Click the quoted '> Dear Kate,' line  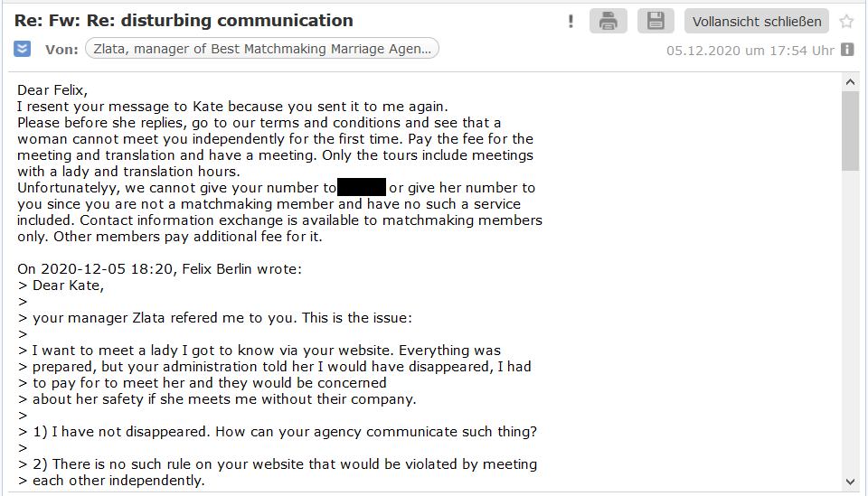click(61, 285)
